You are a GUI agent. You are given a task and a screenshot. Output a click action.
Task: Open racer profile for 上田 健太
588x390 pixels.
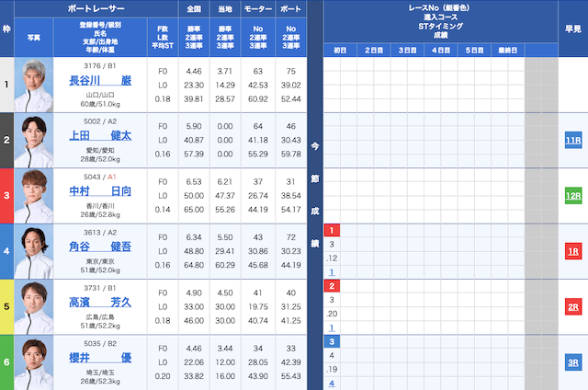[100, 136]
